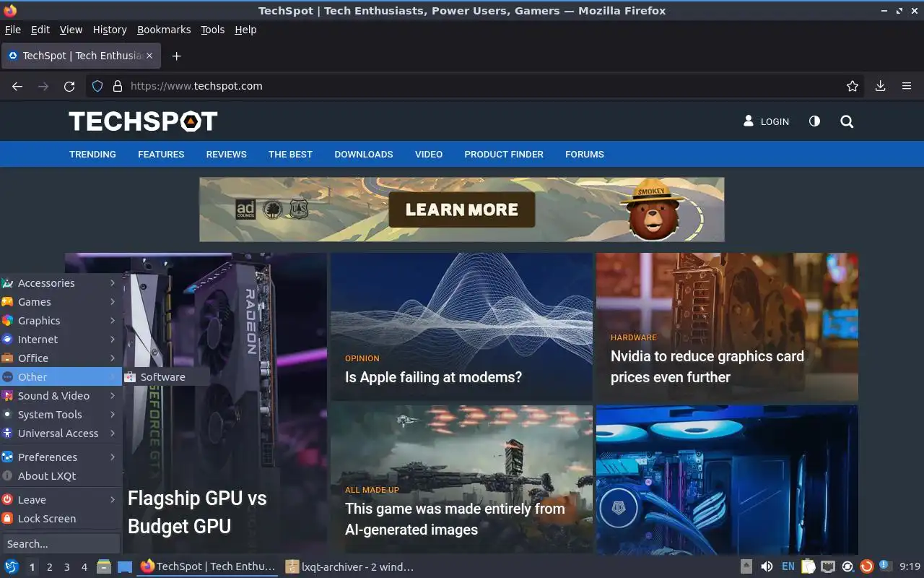Screen dimensions: 924x578
Task: Click the removable media eject tray icon
Action: [746, 566]
